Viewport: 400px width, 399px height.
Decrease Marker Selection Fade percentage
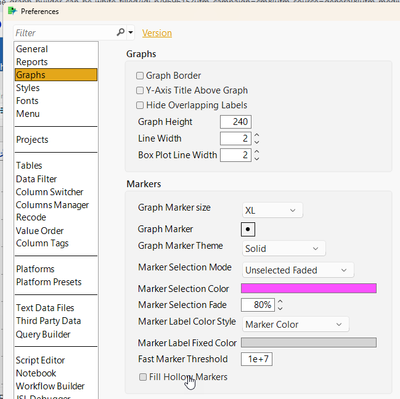click(x=280, y=308)
